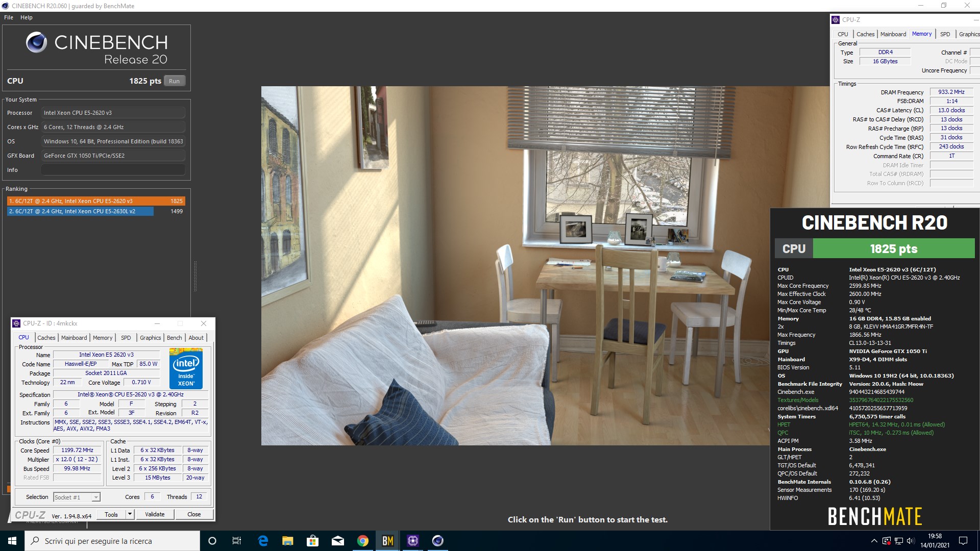980x551 pixels.
Task: Launch Microsoft Edge from the taskbar
Action: (263, 541)
